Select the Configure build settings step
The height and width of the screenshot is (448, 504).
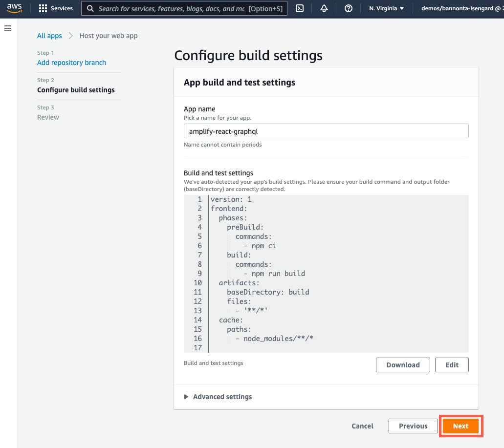(x=76, y=90)
